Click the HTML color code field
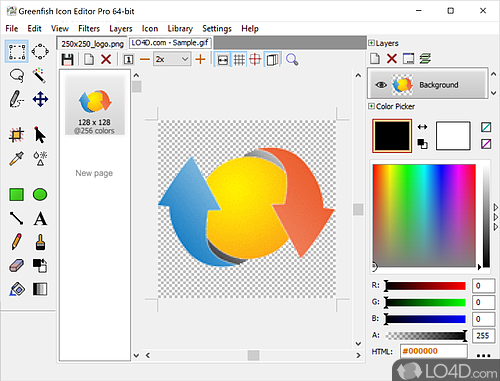This screenshot has height=381, width=500. pyautogui.click(x=433, y=351)
